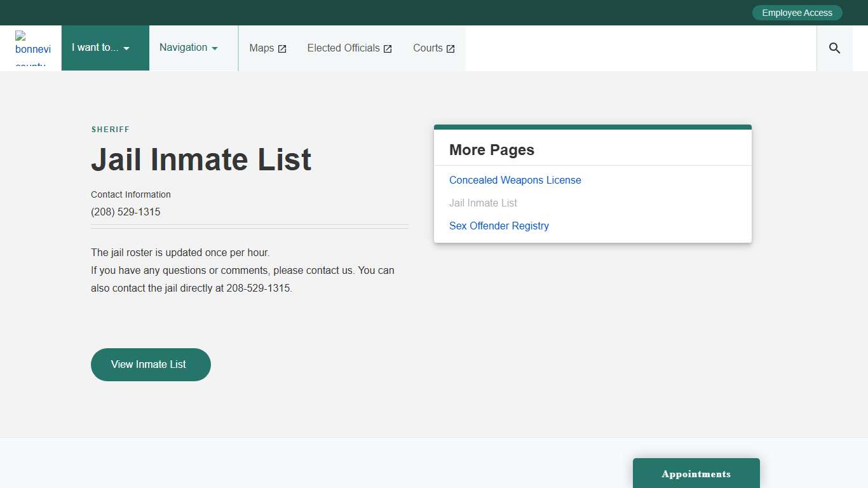The image size is (868, 488).
Task: Select Jail Inmate List under More Pages
Action: (483, 203)
